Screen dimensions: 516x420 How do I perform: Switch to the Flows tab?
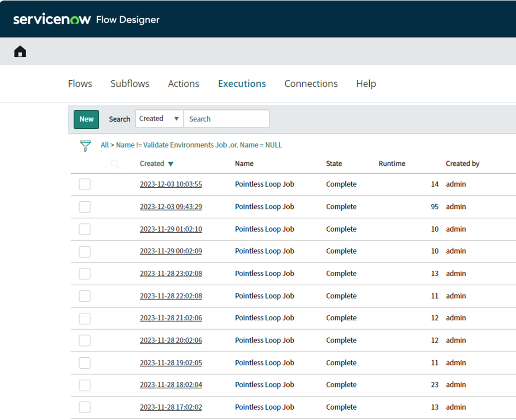[80, 84]
